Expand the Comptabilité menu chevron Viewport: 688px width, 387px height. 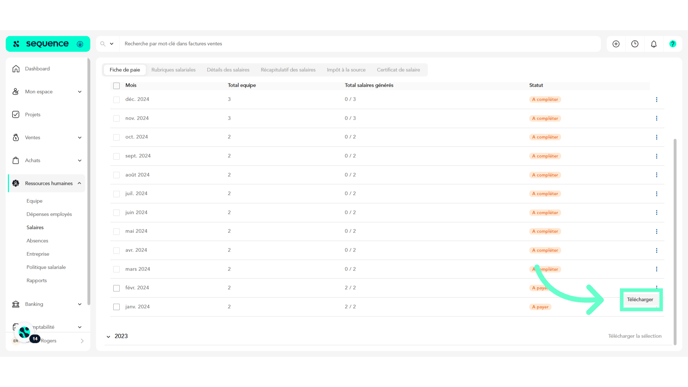[x=79, y=327]
